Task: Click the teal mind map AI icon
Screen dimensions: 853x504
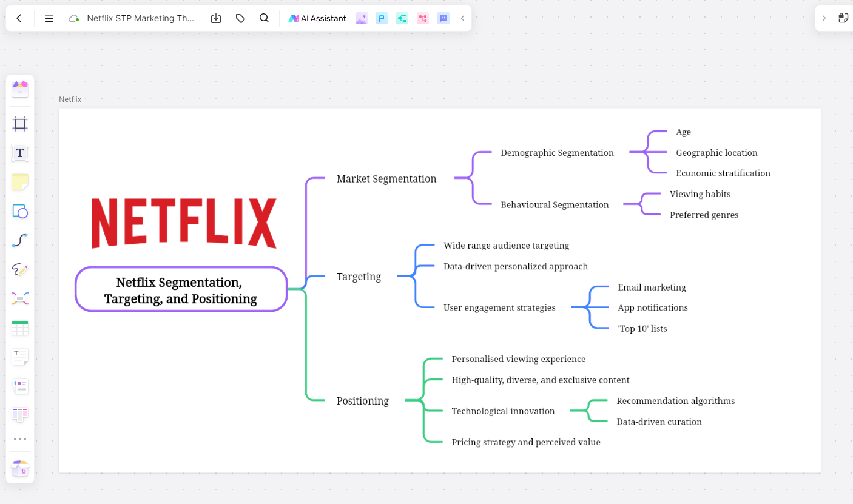Action: 402,18
